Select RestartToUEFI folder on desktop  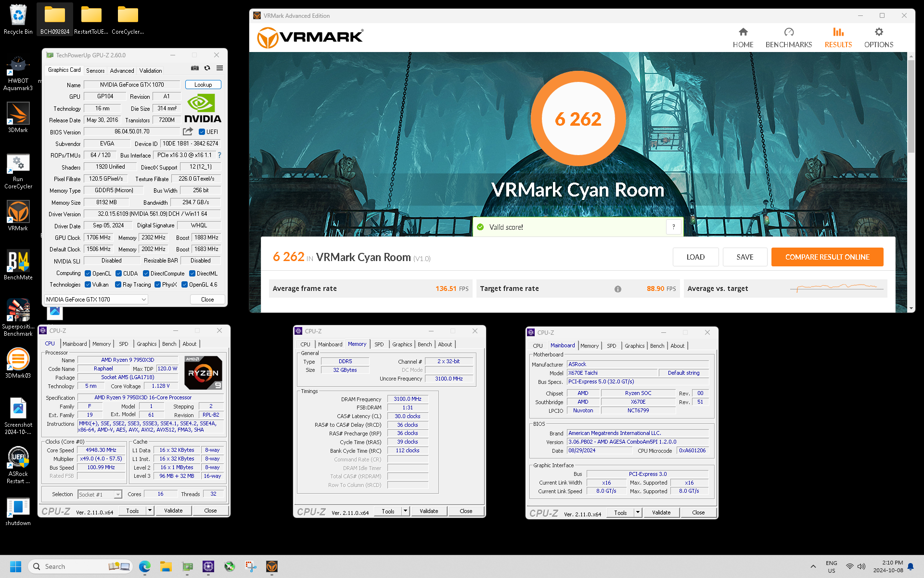91,19
